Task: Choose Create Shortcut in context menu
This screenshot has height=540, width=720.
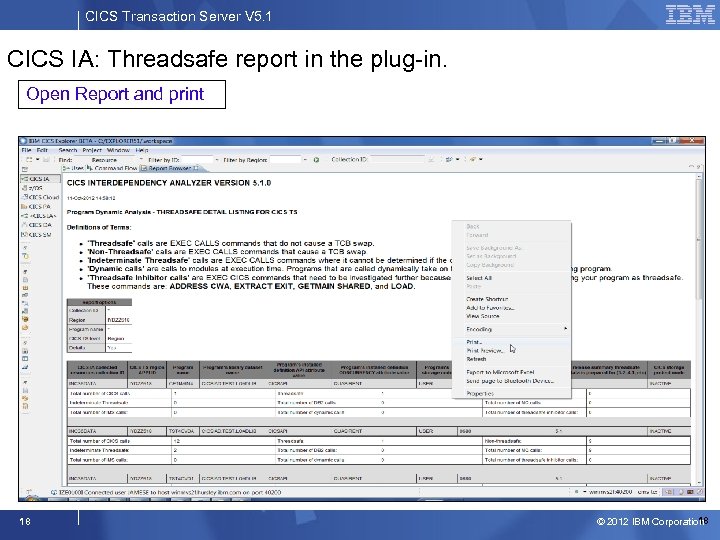Action: point(487,299)
